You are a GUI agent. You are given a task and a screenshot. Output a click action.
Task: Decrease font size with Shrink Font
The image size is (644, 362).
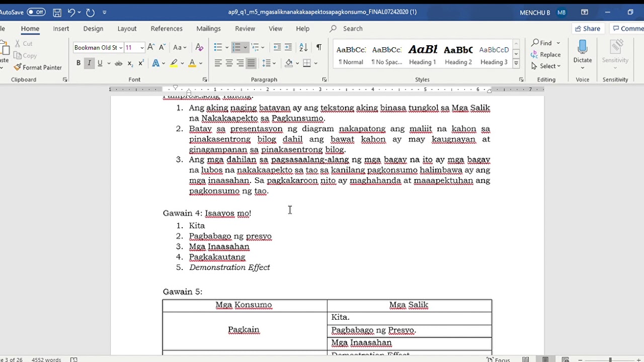tap(162, 47)
